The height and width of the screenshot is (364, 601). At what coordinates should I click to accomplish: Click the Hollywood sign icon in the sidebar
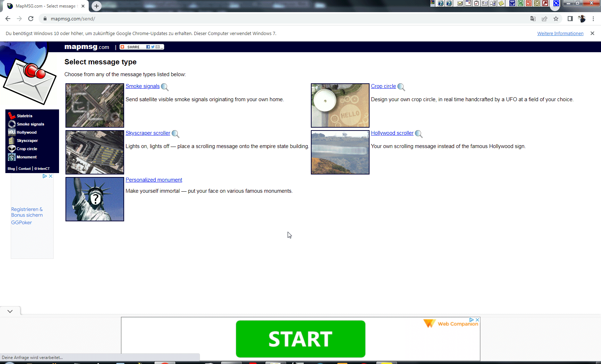(12, 132)
